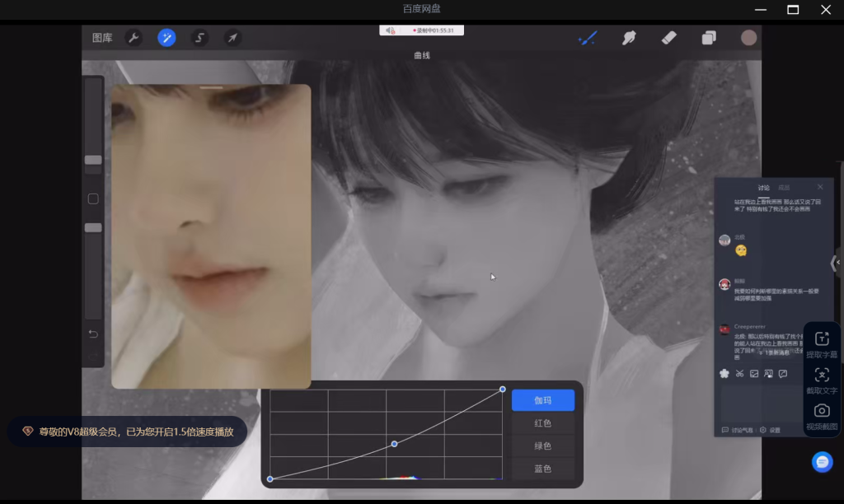The width and height of the screenshot is (844, 504).
Task: Click the square modify button on sidebar
Action: click(x=93, y=198)
